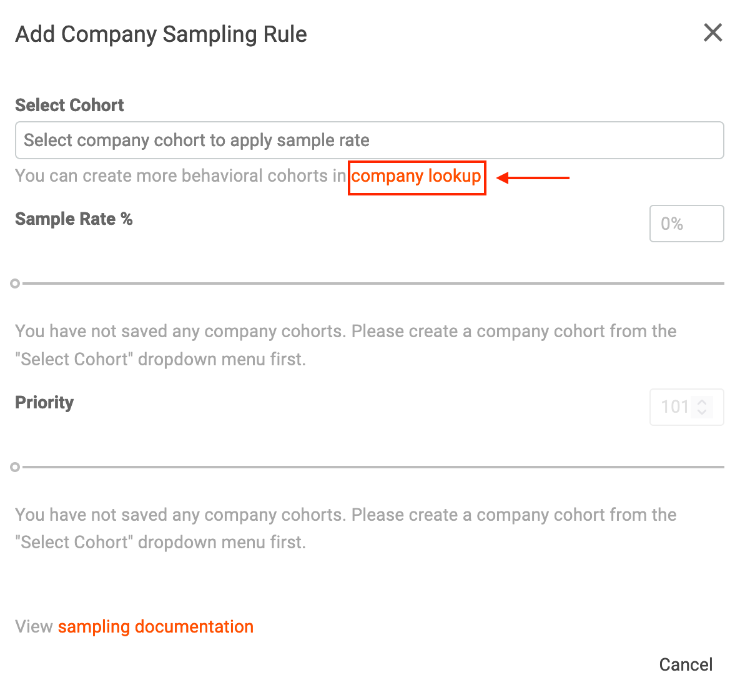This screenshot has height=700, width=740.
Task: Click the highlighted company lookup box
Action: point(417,177)
